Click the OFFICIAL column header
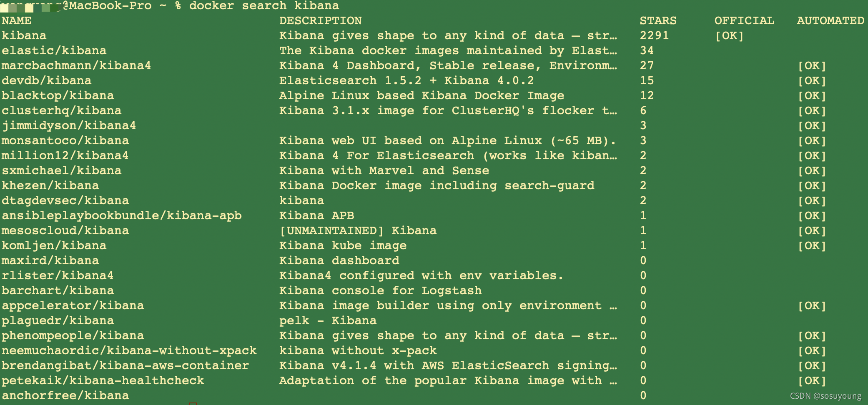Image resolution: width=868 pixels, height=405 pixels. (744, 20)
